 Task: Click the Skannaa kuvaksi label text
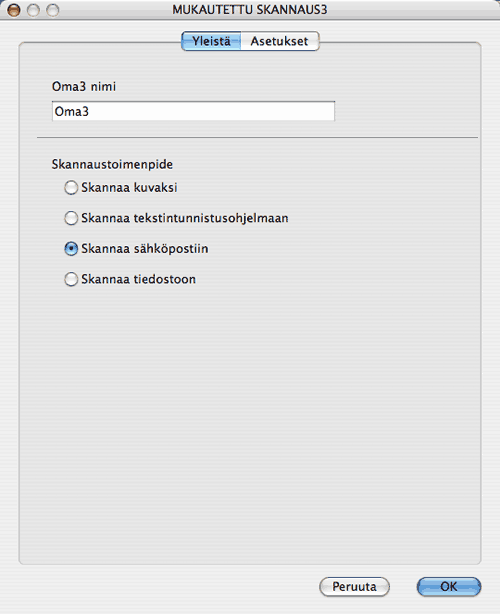coord(129,188)
